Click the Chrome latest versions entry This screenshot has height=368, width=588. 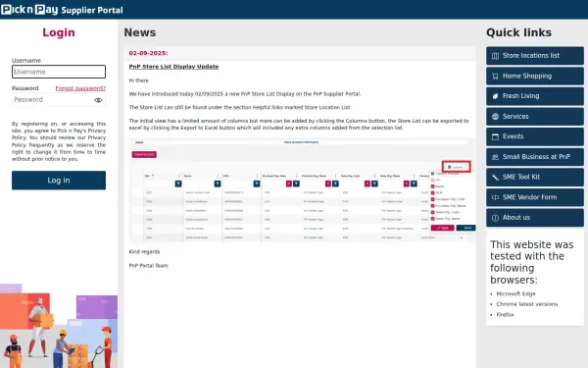point(527,304)
